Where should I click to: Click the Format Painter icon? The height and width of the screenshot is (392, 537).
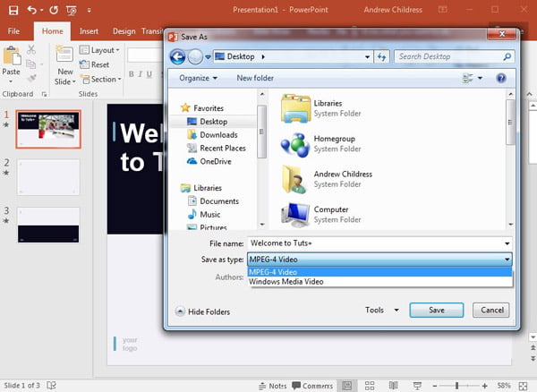pos(31,79)
